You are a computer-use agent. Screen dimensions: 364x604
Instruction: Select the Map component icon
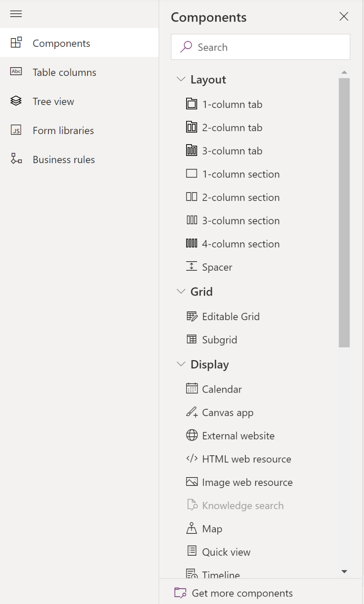click(192, 528)
